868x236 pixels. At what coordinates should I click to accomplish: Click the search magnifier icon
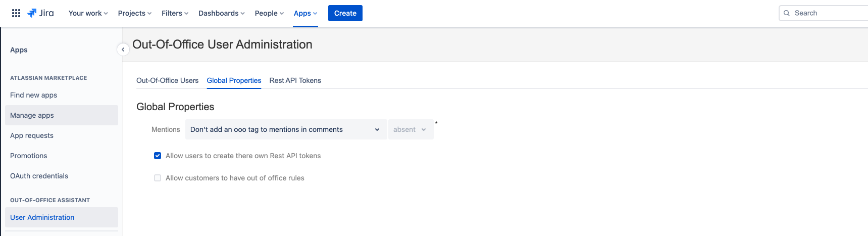(x=787, y=13)
